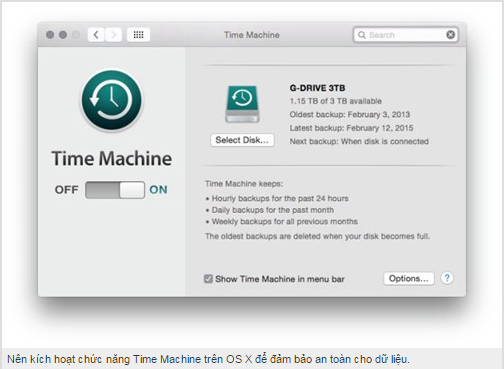Uncheck Show Time Machine in menu bar
The width and height of the screenshot is (504, 369).
[x=208, y=279]
